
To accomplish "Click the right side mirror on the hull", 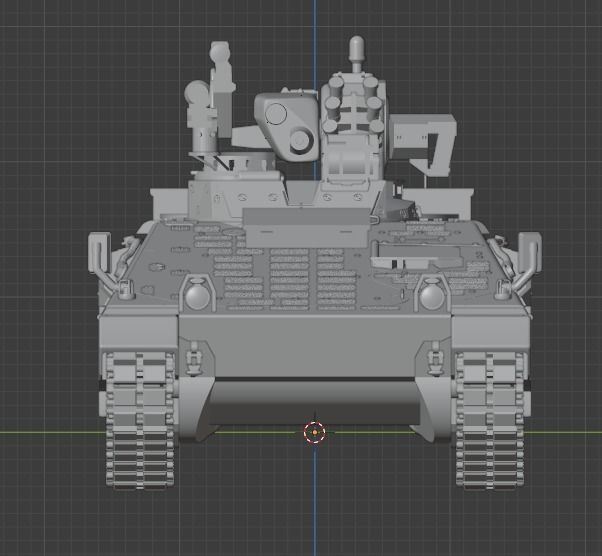I will point(530,253).
